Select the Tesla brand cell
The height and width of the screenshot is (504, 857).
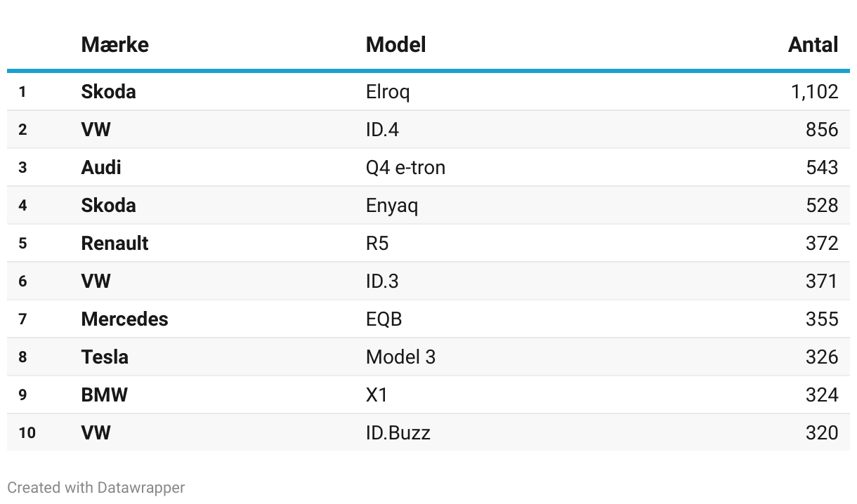pos(105,357)
